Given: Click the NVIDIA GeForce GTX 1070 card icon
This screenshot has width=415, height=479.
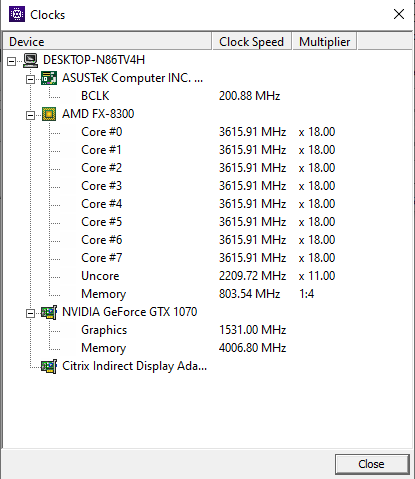Looking at the screenshot, I should 49,312.
